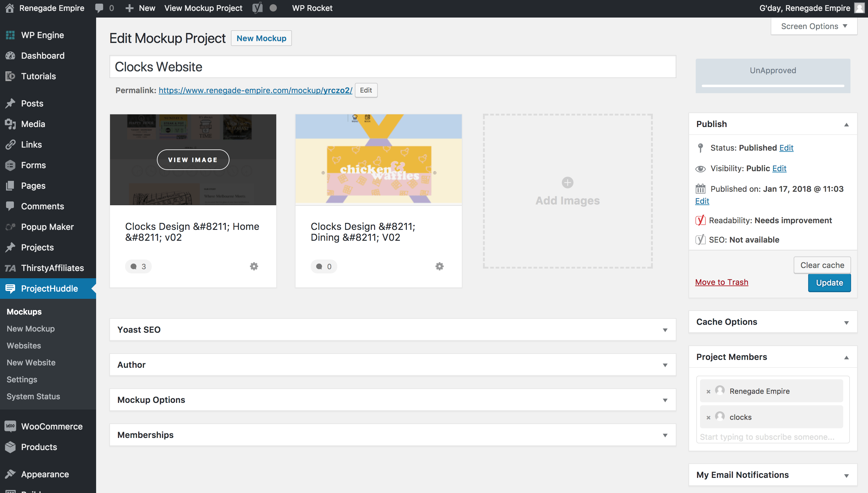Image resolution: width=868 pixels, height=493 pixels.
Task: Click the Popup Maker icon
Action: (x=10, y=227)
